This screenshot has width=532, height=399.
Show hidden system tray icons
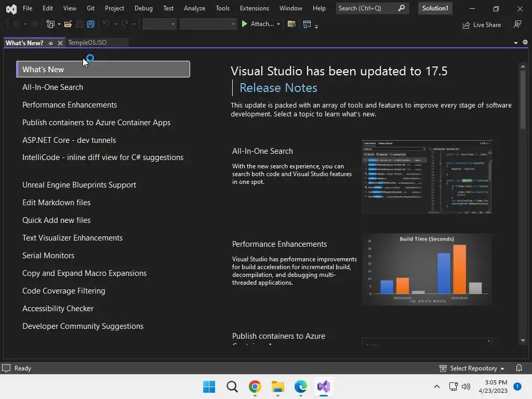(x=437, y=387)
